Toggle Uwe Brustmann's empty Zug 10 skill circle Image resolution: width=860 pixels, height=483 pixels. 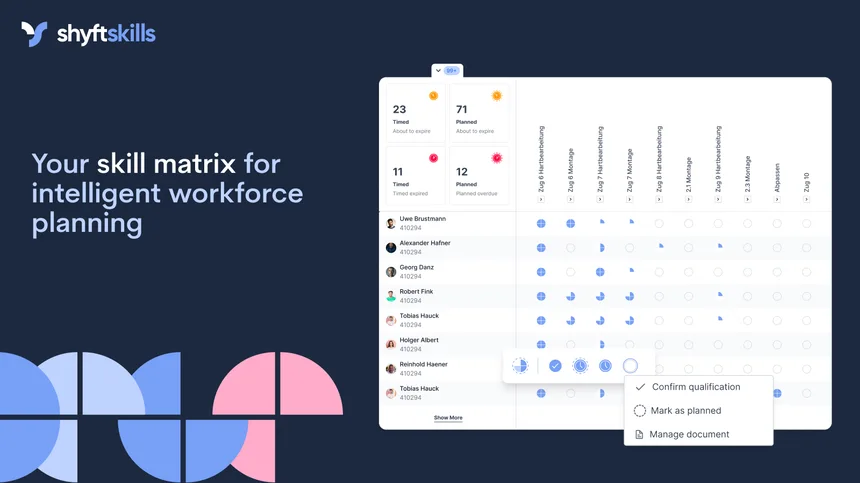coord(806,223)
